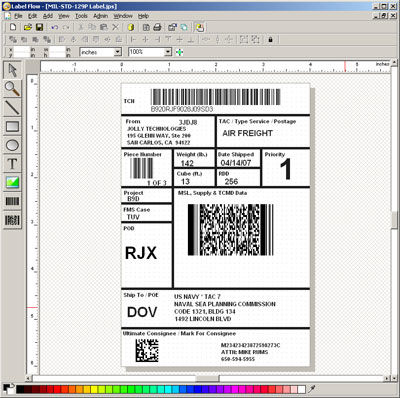The image size is (400, 398).
Task: Select the FMS Case value "TUV"
Action: click(x=133, y=217)
